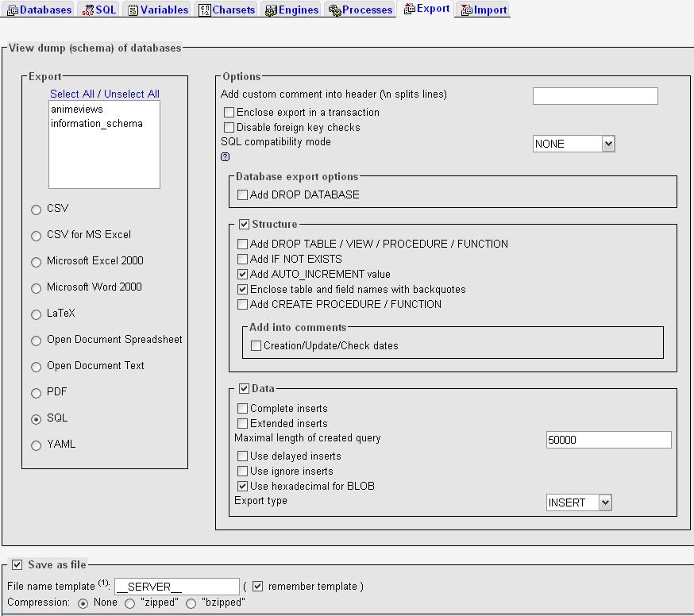Select information_schema database in the list

[x=104, y=124]
